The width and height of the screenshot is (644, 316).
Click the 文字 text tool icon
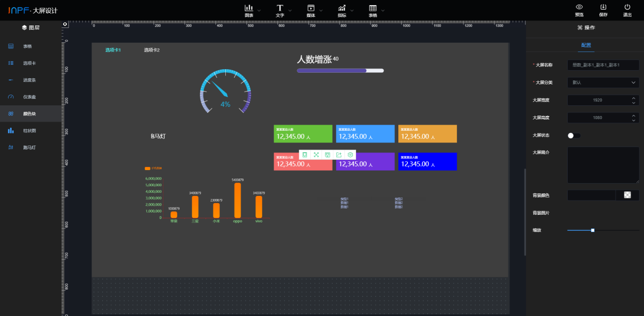tap(280, 8)
